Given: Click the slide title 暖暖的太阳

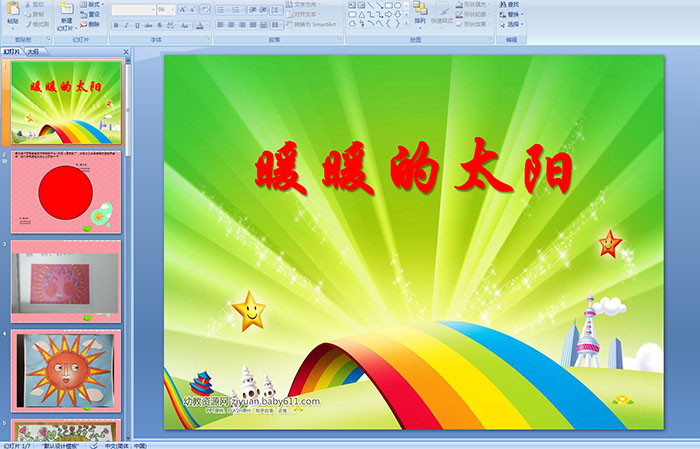Looking at the screenshot, I should [x=413, y=167].
